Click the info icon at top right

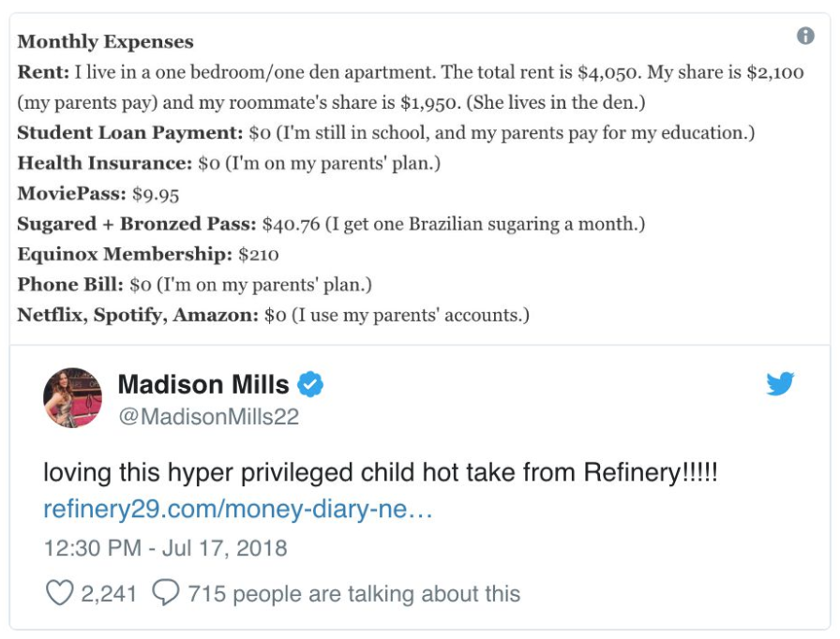click(805, 36)
